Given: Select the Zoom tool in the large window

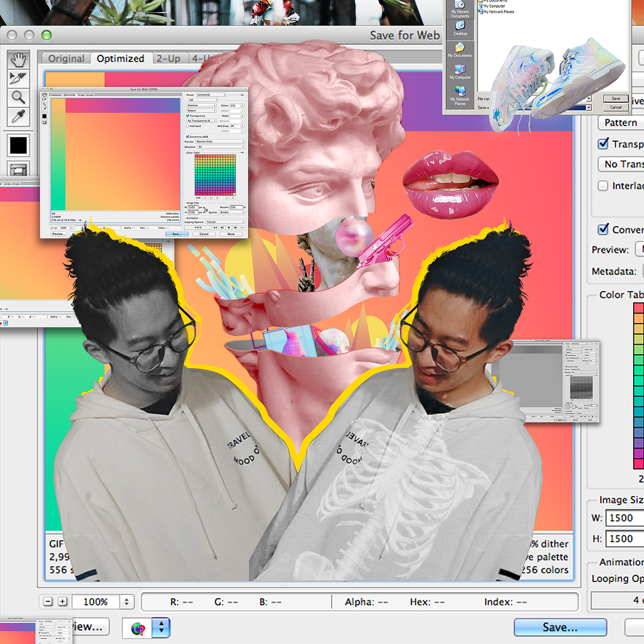Looking at the screenshot, I should pyautogui.click(x=18, y=97).
